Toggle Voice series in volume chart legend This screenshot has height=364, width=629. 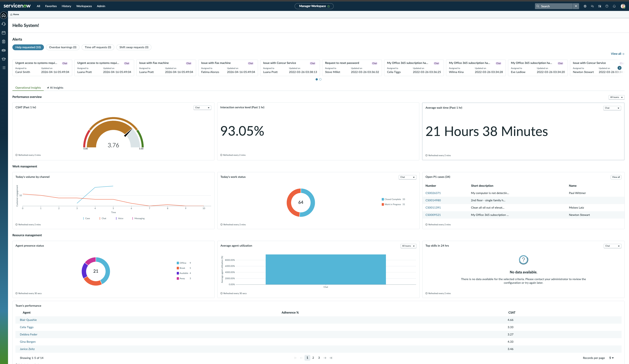point(120,218)
